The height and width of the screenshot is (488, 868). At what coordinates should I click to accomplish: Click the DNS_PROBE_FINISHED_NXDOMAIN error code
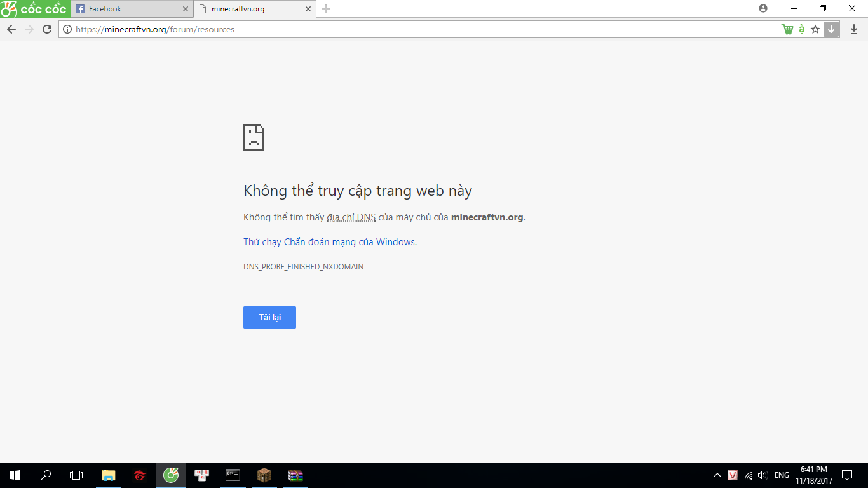[303, 267]
